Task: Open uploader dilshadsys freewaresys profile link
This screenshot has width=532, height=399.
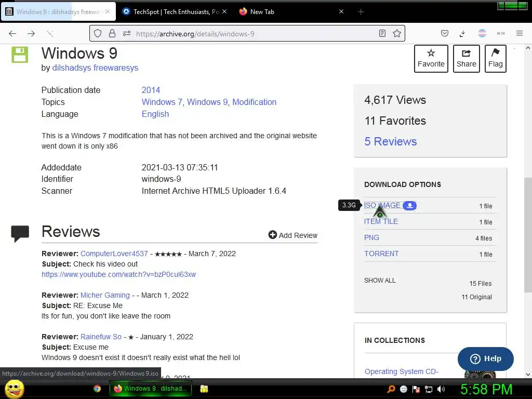Action: pos(96,68)
